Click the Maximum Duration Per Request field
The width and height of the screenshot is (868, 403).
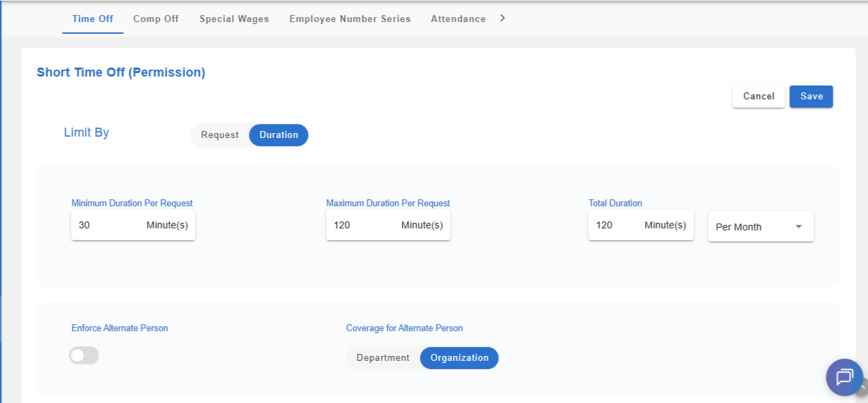coord(363,226)
